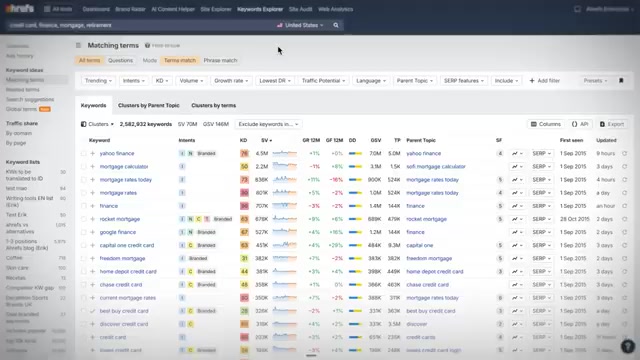Click the How to use help icon
The width and height of the screenshot is (640, 360).
pos(147,46)
